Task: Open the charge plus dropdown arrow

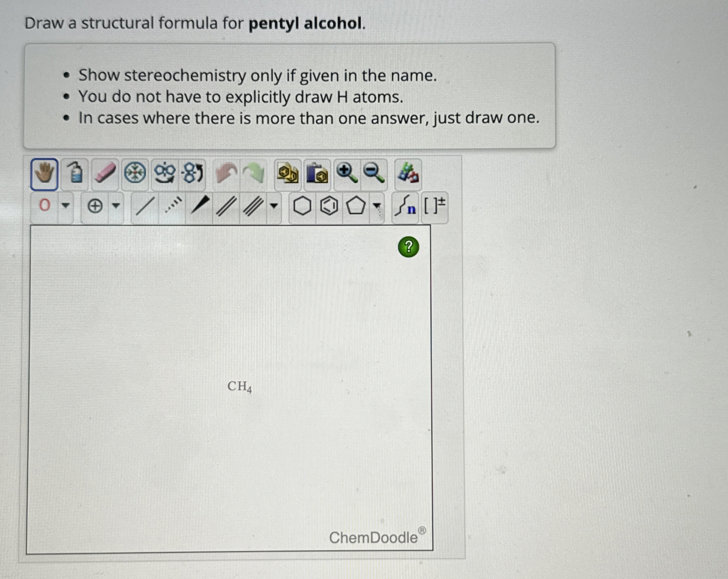Action: coord(116,205)
